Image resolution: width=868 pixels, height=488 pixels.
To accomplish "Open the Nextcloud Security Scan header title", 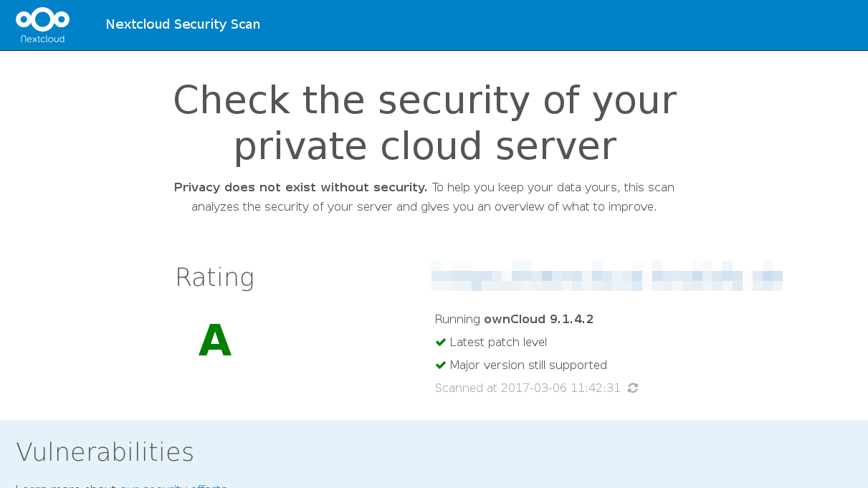I will pos(183,24).
